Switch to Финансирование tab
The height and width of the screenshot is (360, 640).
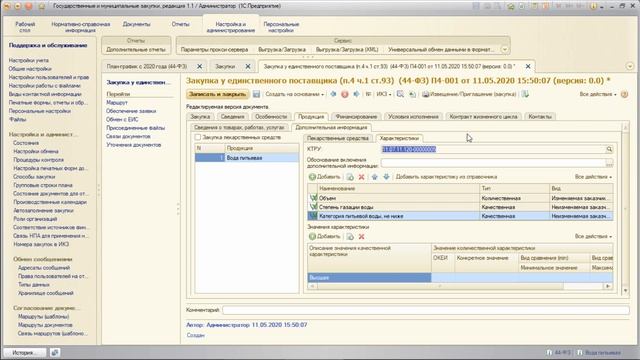pos(356,117)
